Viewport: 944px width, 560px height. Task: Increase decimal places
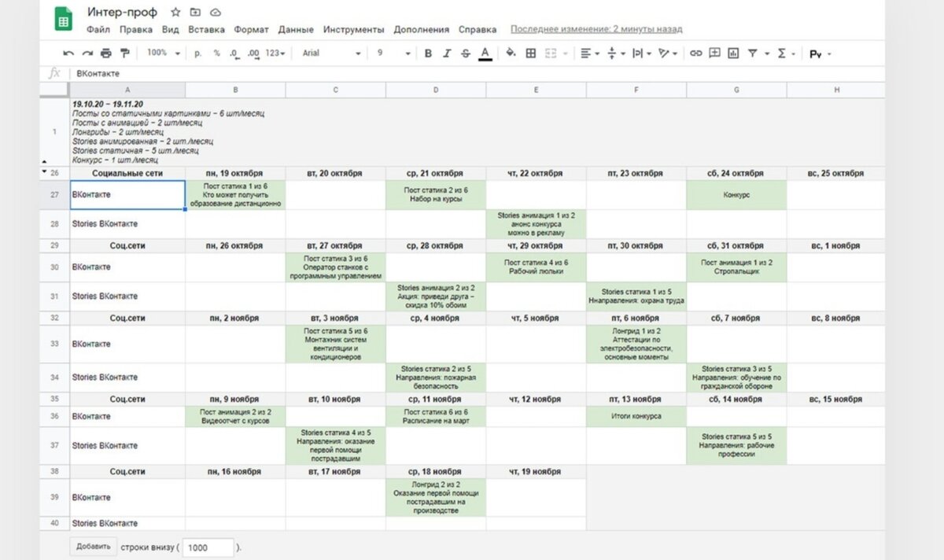click(x=253, y=53)
